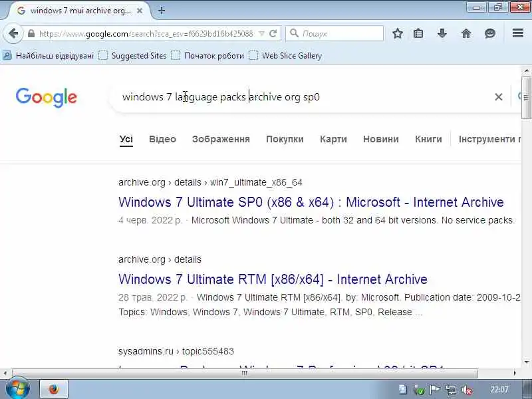Focus the Пошук search field

[334, 34]
